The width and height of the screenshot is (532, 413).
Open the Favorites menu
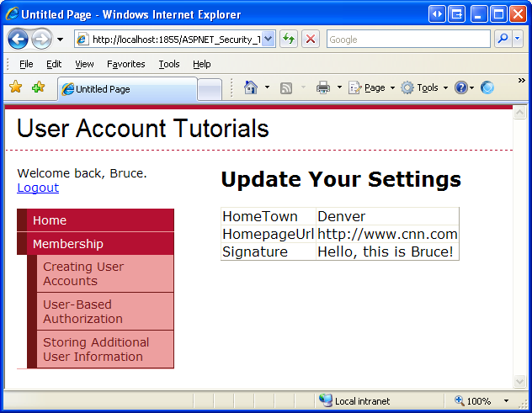[125, 64]
